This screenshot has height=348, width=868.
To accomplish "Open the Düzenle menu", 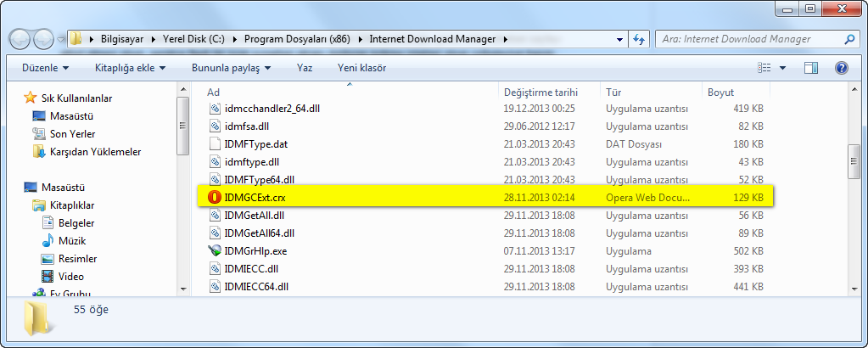I will (45, 68).
